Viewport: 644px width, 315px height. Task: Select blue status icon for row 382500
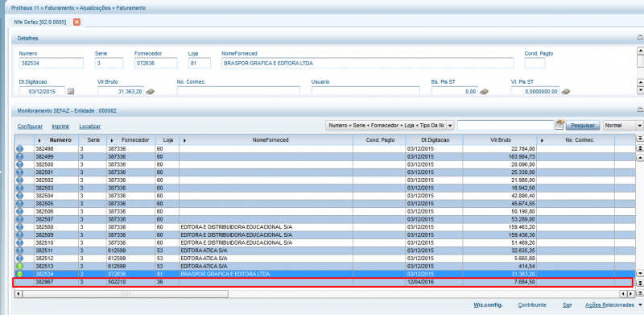click(x=19, y=164)
